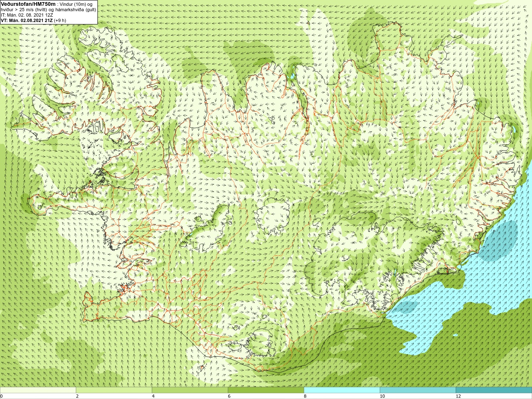This screenshot has height=399, width=532.
Task: Click the '(+9 h)' forecast offset text
Action: point(60,20)
